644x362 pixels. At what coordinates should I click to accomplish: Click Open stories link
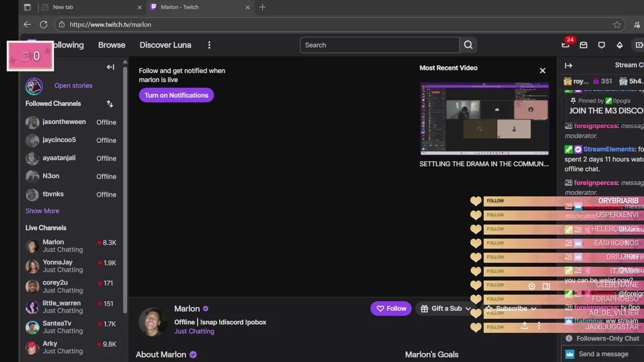[x=73, y=85]
